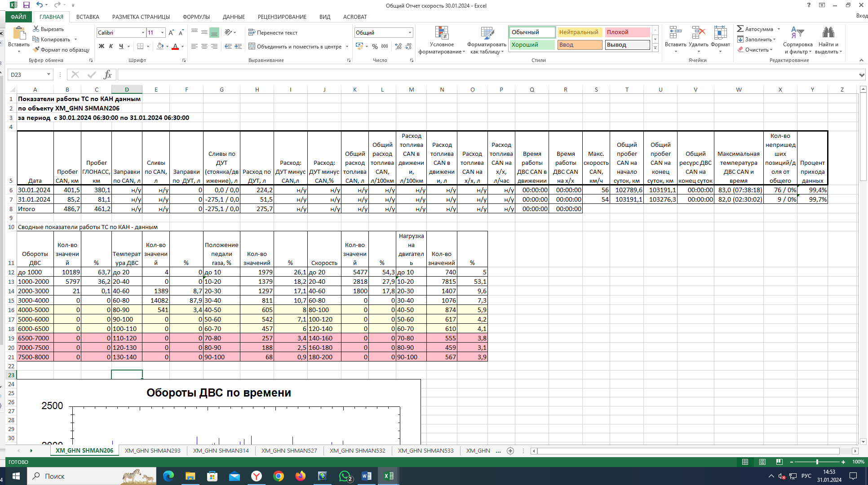
Task: Click the increase font size icon
Action: pyautogui.click(x=171, y=32)
